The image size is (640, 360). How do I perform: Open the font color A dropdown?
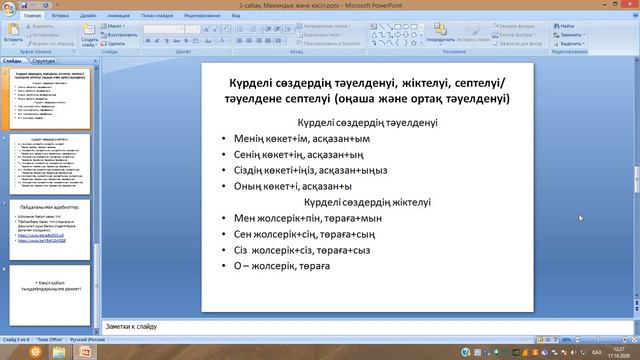[x=223, y=41]
